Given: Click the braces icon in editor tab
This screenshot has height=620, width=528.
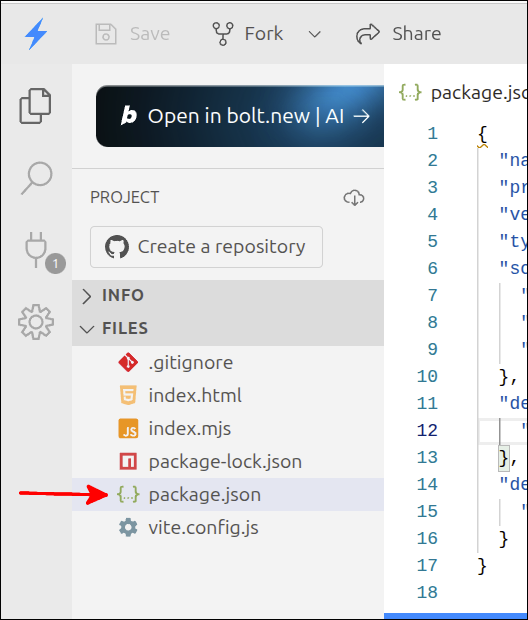Looking at the screenshot, I should (410, 93).
